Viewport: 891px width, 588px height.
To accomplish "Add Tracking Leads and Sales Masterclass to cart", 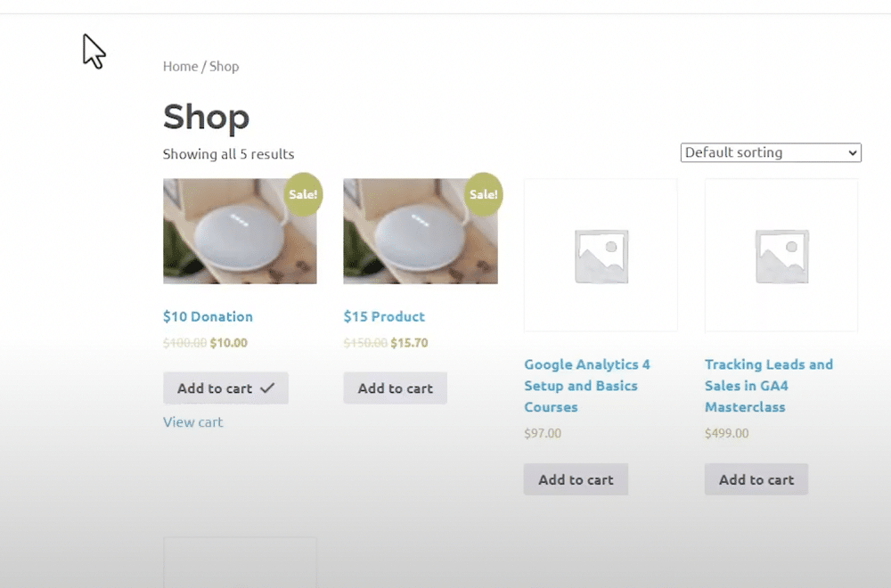I will click(756, 479).
